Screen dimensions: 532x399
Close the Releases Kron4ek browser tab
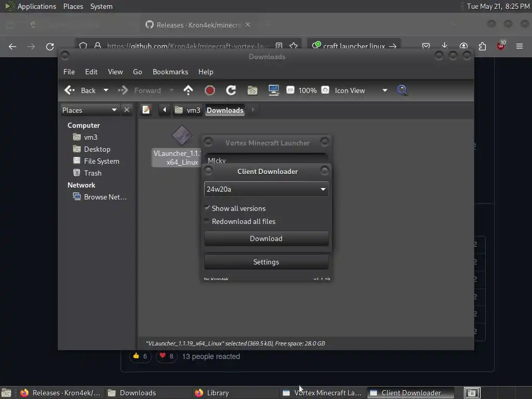[x=248, y=25]
